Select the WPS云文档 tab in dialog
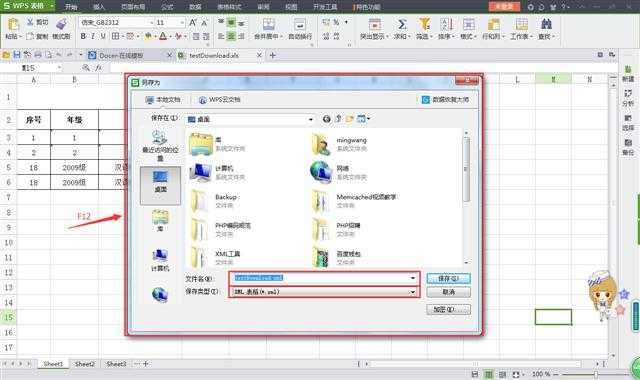 (219, 100)
